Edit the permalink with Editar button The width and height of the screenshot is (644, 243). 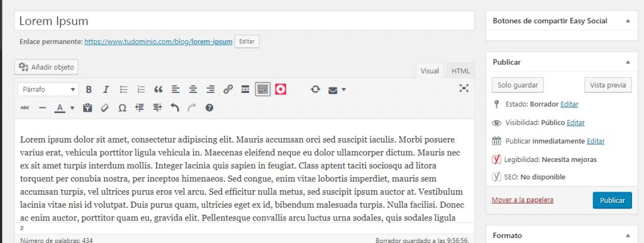pyautogui.click(x=247, y=41)
